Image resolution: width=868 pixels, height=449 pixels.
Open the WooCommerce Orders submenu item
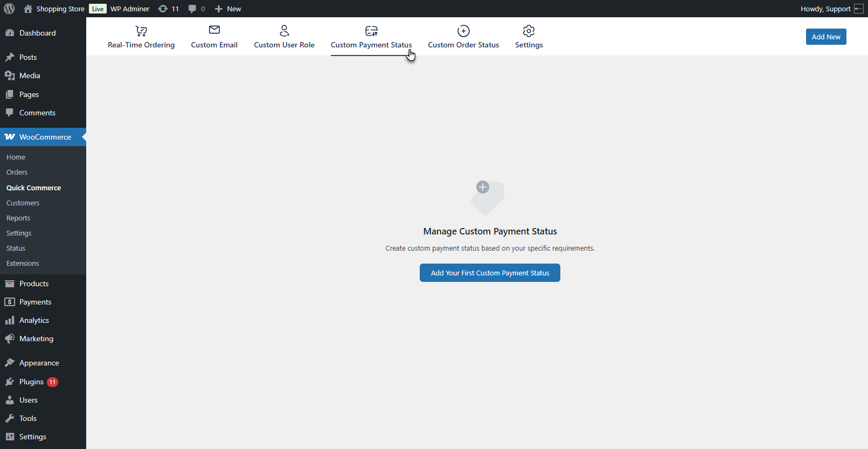click(17, 172)
